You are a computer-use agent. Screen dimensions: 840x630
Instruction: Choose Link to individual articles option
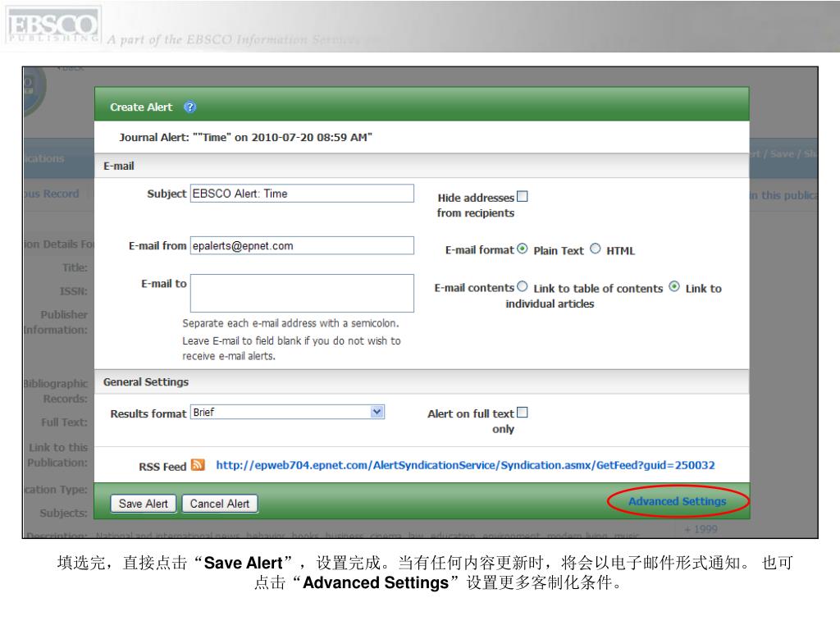point(674,286)
